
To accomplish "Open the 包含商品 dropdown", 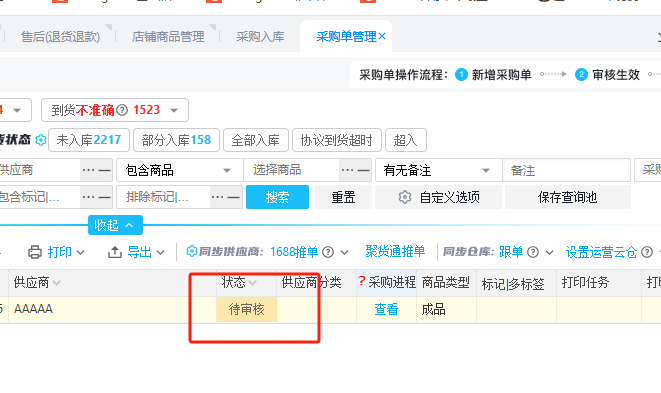I will [180, 170].
